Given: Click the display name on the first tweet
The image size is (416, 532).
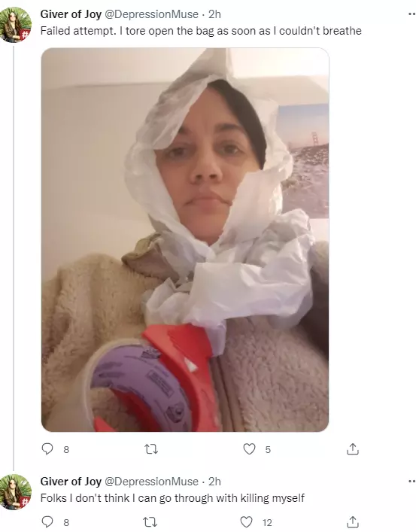Looking at the screenshot, I should (71, 14).
